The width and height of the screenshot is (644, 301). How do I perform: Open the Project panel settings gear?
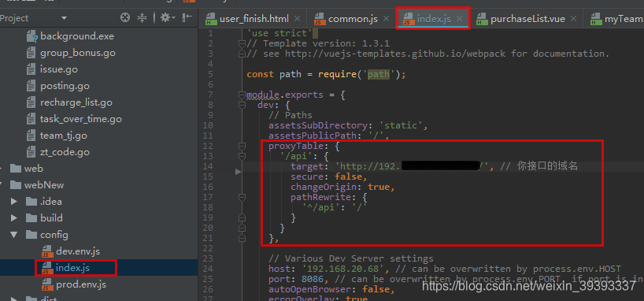[168, 17]
